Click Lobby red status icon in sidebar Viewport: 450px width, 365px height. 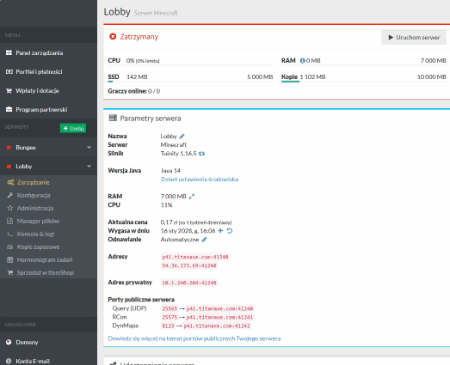[x=9, y=166]
